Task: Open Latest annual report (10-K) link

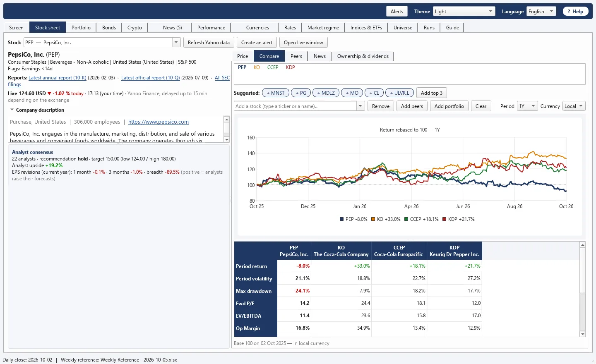Action: click(x=58, y=78)
